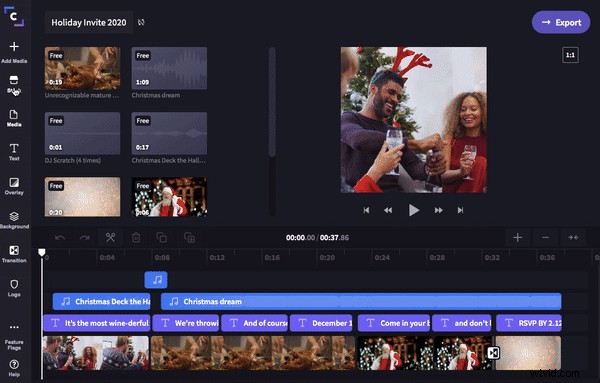Select the scissors split tool

click(x=110, y=238)
